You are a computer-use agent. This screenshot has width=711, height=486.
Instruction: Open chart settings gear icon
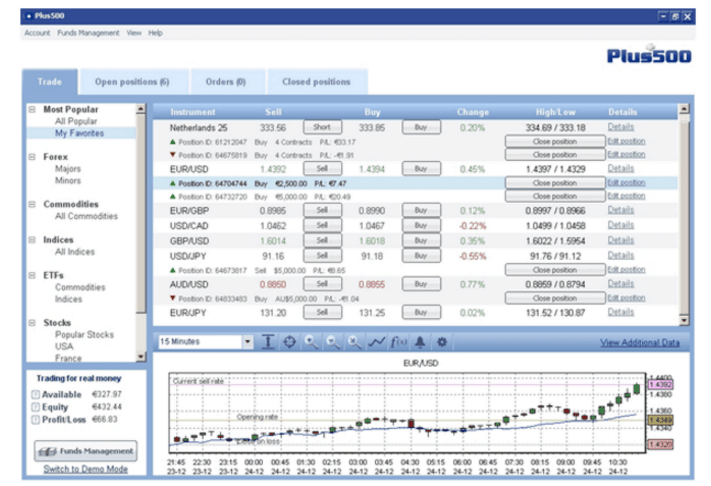click(x=442, y=342)
